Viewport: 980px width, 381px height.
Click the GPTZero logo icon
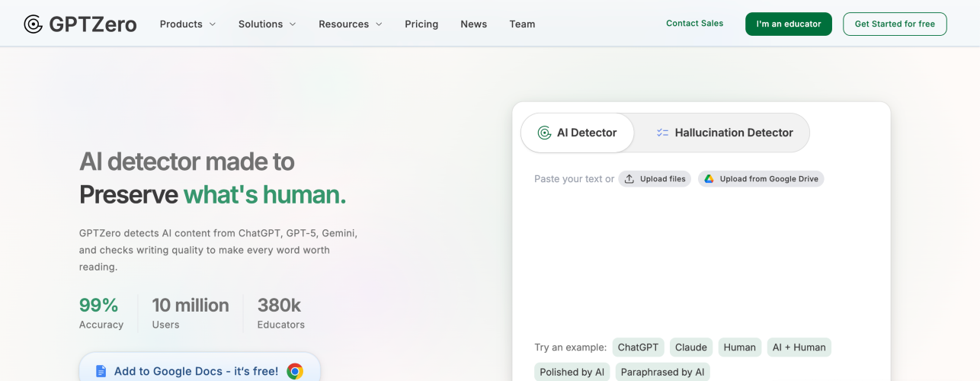33,24
